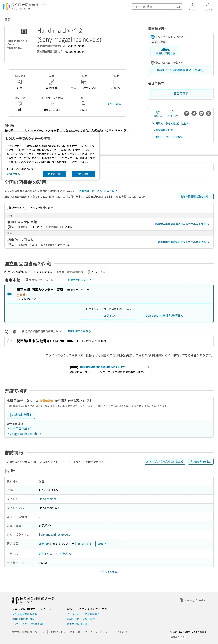Click the search magnifier icon in header
218x644 pixels.
coord(178,7)
